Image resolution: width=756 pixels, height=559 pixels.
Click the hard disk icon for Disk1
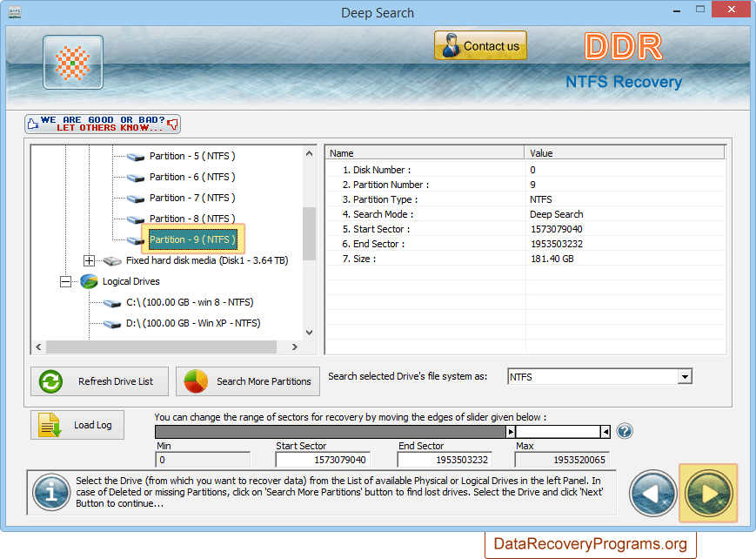click(112, 261)
